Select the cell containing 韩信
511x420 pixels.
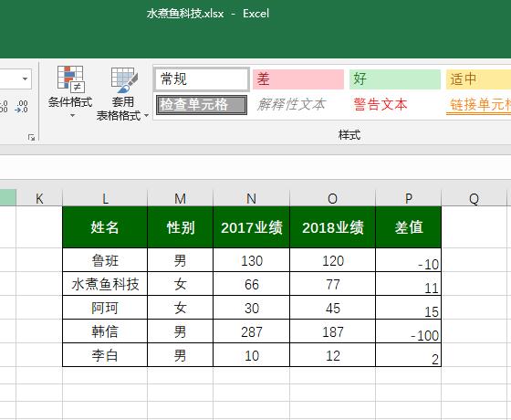pyautogui.click(x=105, y=331)
